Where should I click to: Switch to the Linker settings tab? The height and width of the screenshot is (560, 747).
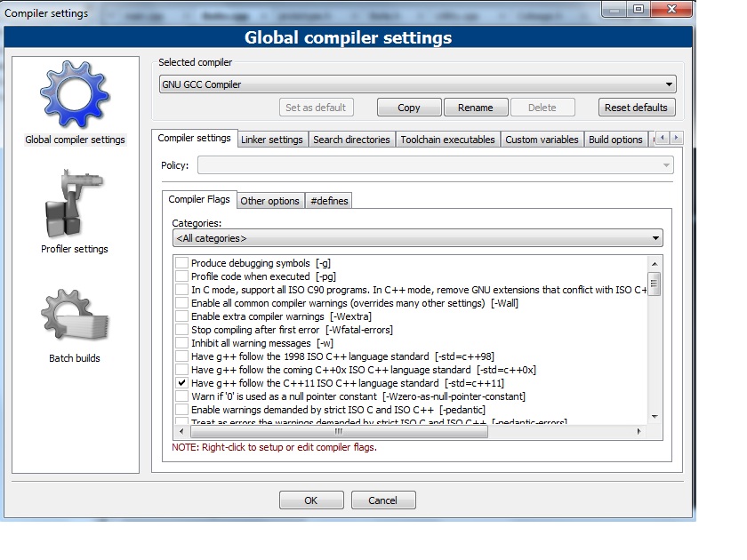click(272, 140)
